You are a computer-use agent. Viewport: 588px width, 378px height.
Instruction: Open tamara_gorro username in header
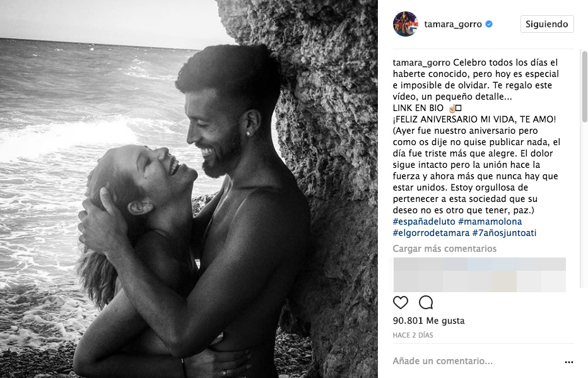(x=452, y=24)
